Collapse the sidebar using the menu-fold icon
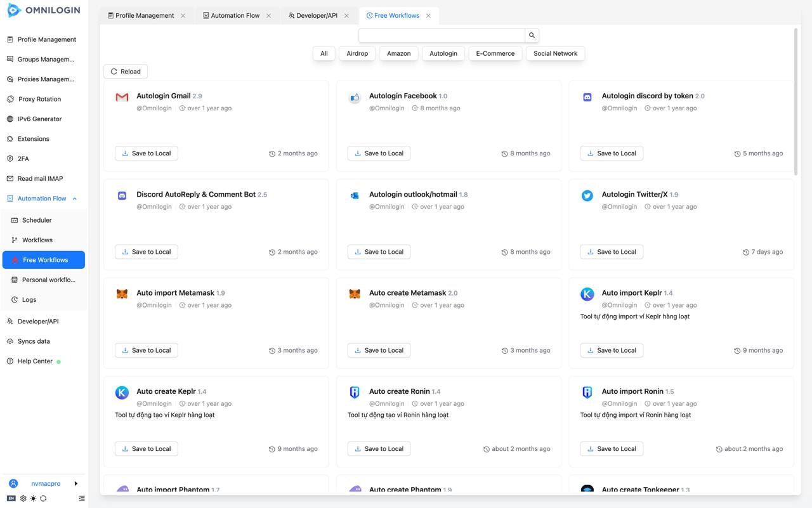812x508 pixels. click(x=81, y=498)
